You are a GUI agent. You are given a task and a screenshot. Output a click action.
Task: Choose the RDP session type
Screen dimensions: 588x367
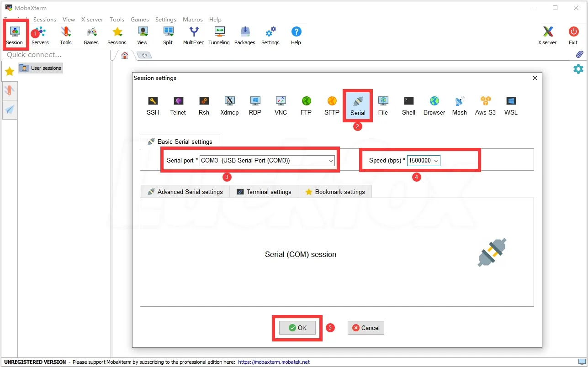(255, 106)
